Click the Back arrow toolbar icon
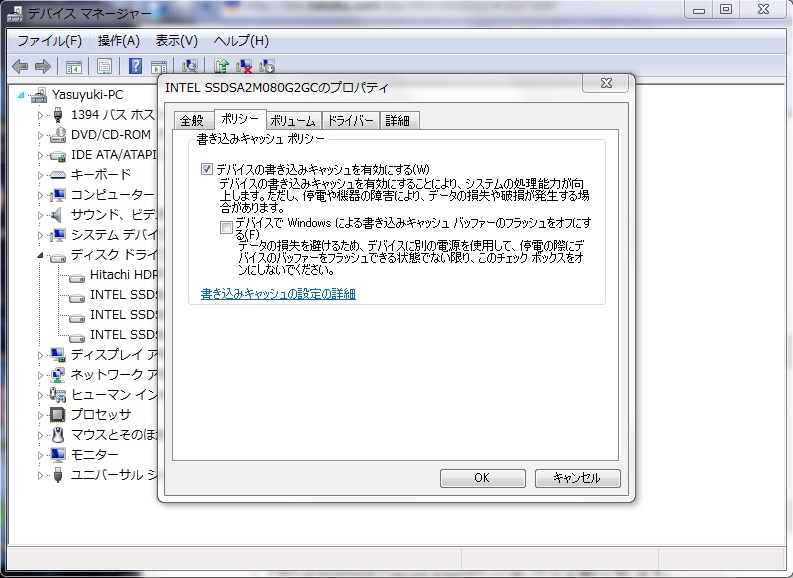793x578 pixels. [20, 66]
